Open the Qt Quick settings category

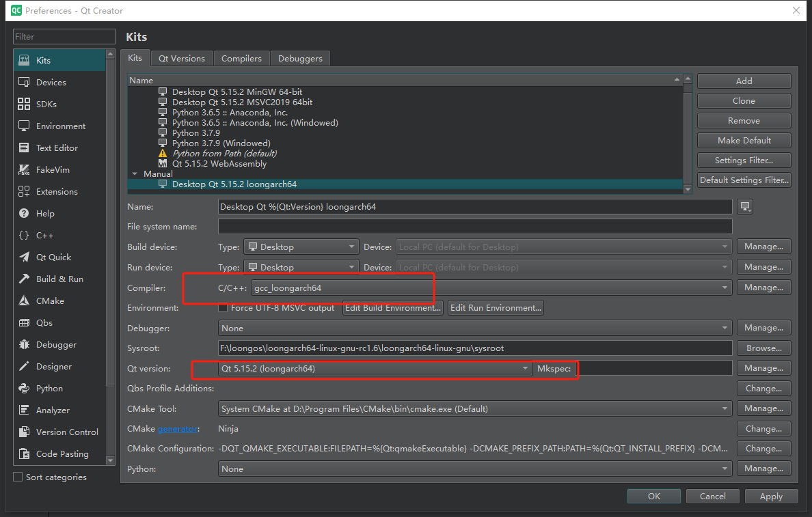(59, 257)
